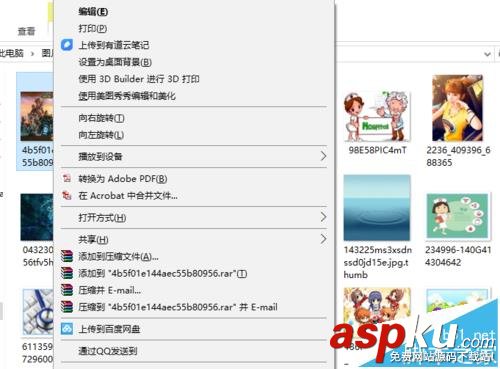Select the dark teal 043230 image thumbnail
The width and height of the screenshot is (500, 369).
tap(37, 217)
